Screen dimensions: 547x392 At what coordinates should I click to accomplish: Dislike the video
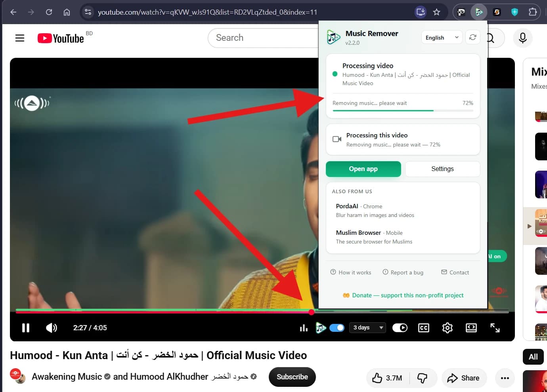(x=423, y=378)
